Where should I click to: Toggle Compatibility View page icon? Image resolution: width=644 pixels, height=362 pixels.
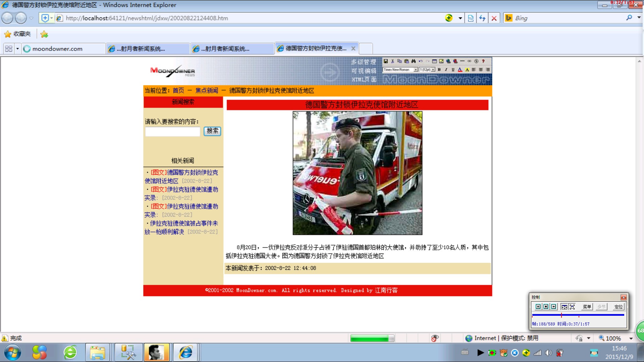point(471,18)
